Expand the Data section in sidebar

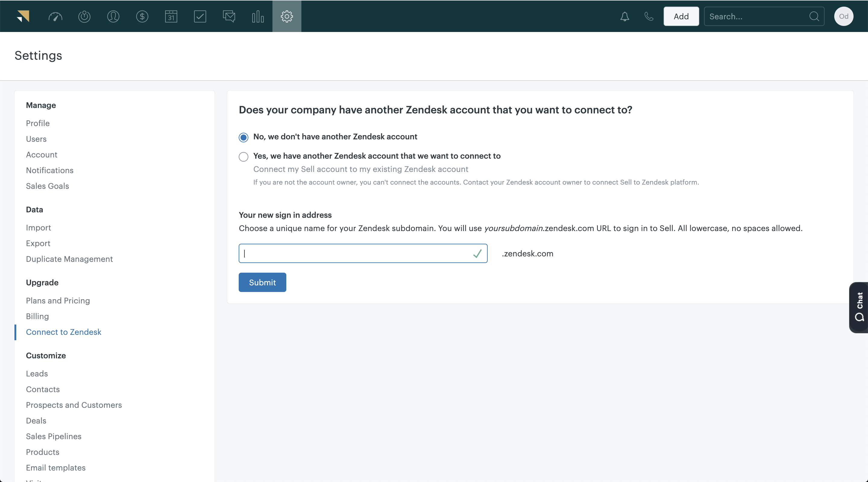point(34,209)
